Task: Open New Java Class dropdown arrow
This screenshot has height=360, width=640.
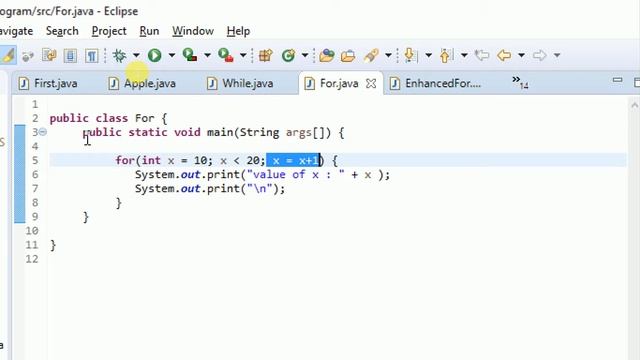Action: point(305,55)
